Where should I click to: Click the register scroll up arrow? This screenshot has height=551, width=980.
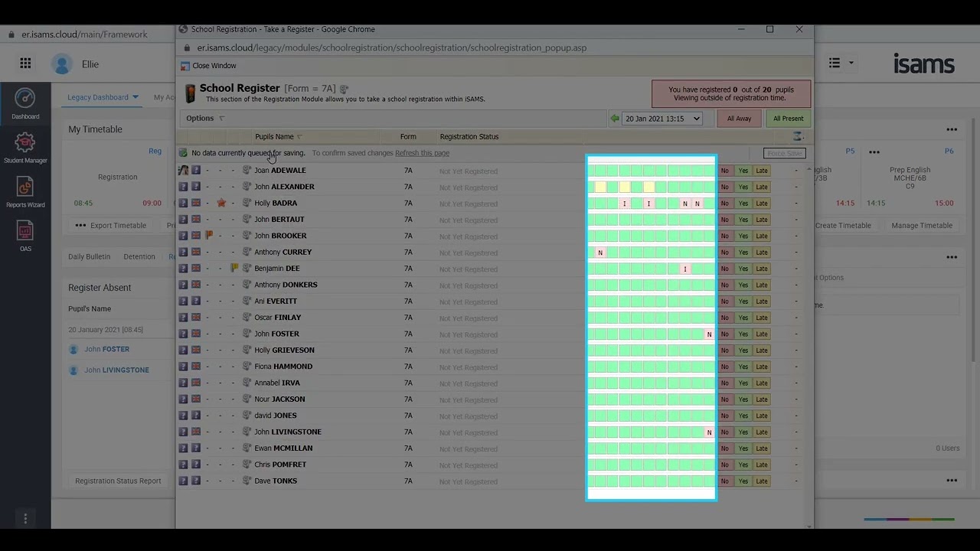tap(808, 169)
